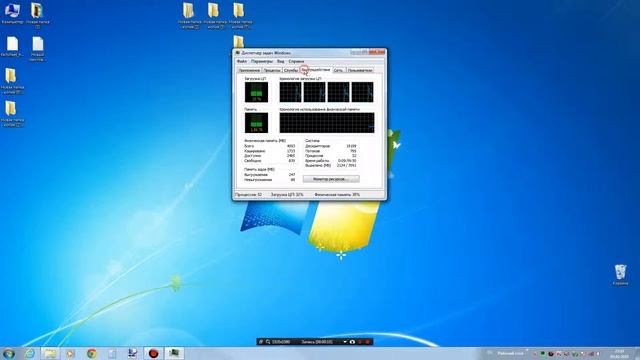The image size is (640, 360).
Task: Switch to the Процессы tab
Action: tap(271, 70)
